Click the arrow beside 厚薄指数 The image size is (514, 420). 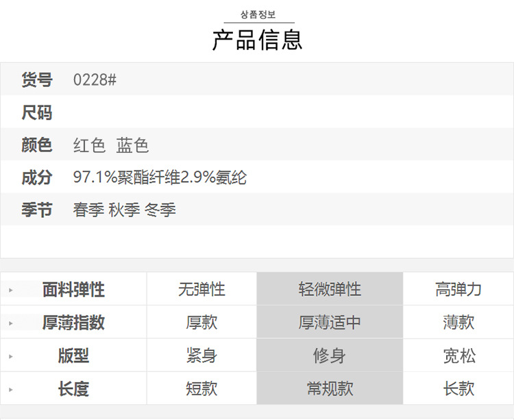[11, 323]
